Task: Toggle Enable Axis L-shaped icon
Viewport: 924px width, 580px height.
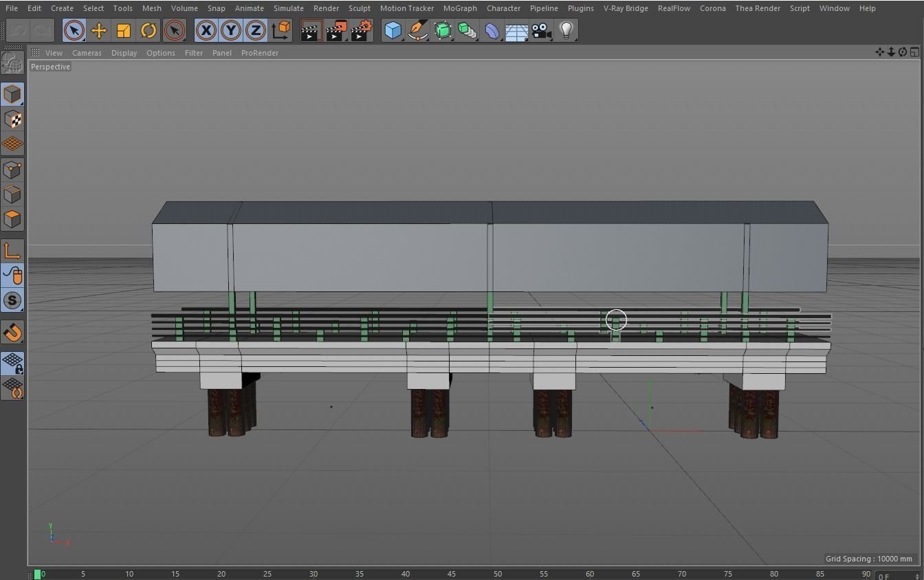Action: 12,251
